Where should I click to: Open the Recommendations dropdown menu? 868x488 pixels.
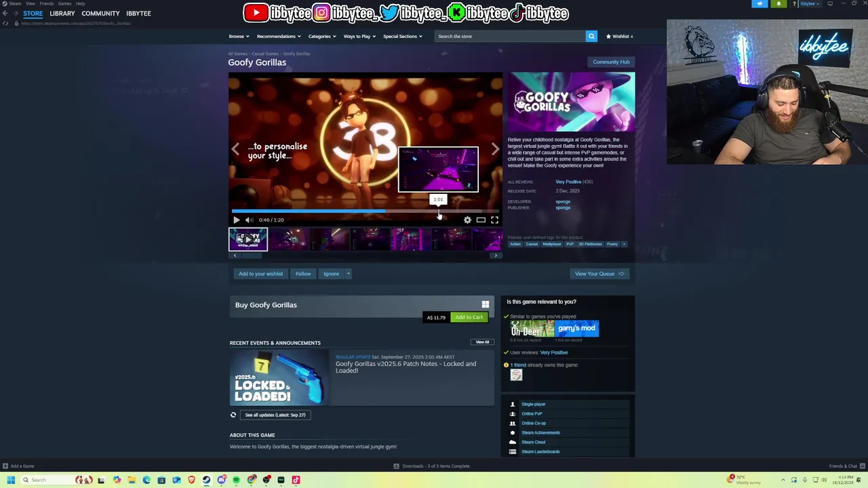pos(279,36)
